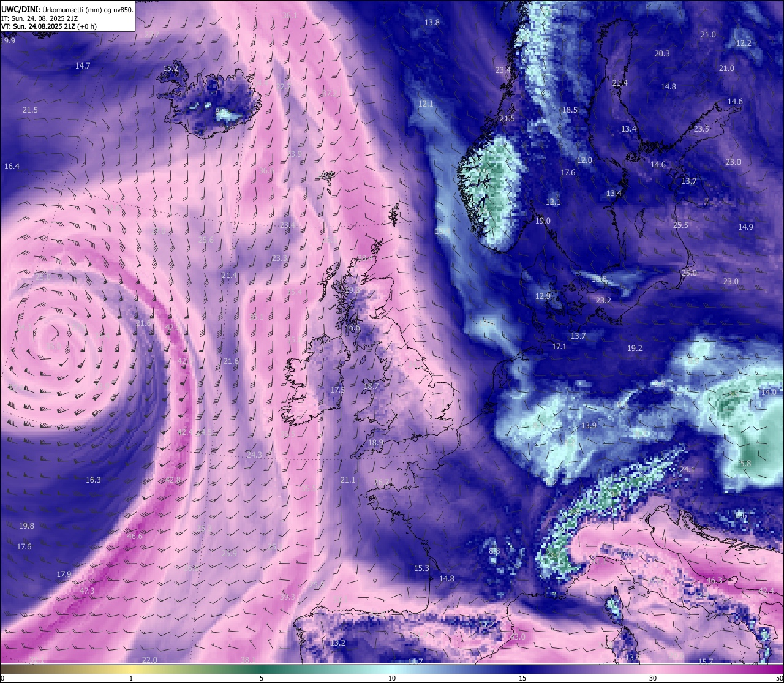The image size is (784, 683).
Task: Click the 24.3 value southwest of Ireland
Action: pyautogui.click(x=254, y=455)
